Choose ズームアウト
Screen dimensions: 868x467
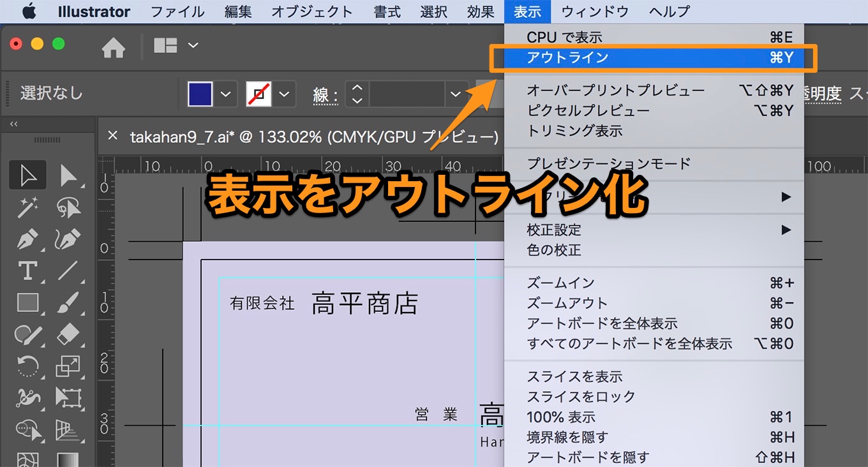click(654, 303)
